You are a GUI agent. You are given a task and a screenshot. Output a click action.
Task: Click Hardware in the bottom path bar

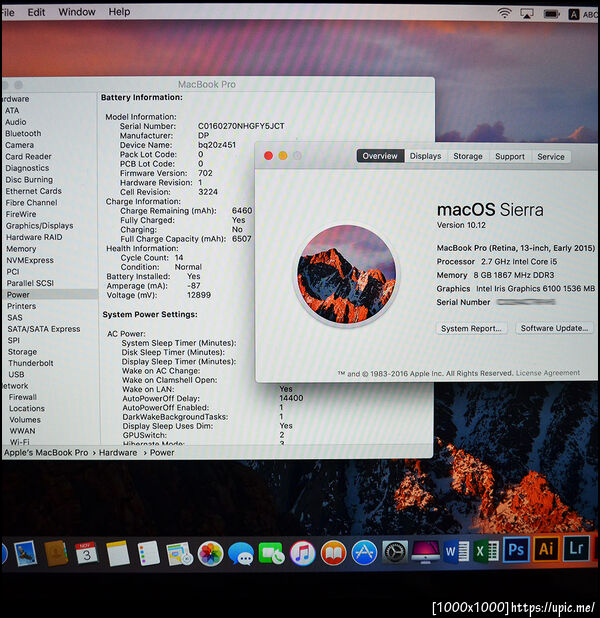point(118,452)
